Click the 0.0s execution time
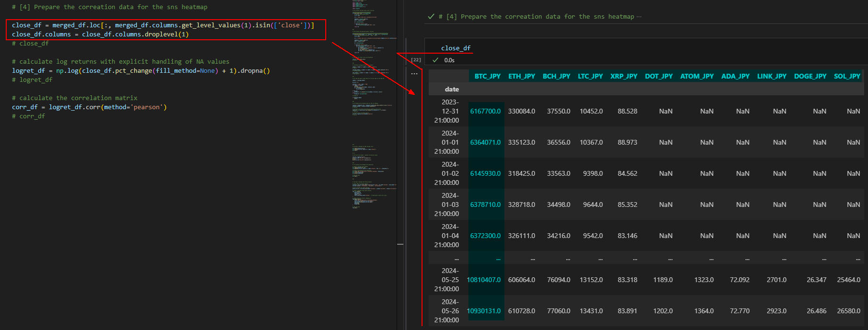The height and width of the screenshot is (330, 868). (x=449, y=60)
